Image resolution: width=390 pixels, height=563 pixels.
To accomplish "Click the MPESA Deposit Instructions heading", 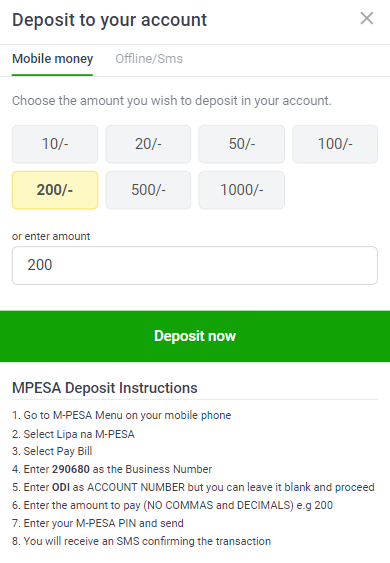I will pyautogui.click(x=105, y=388).
